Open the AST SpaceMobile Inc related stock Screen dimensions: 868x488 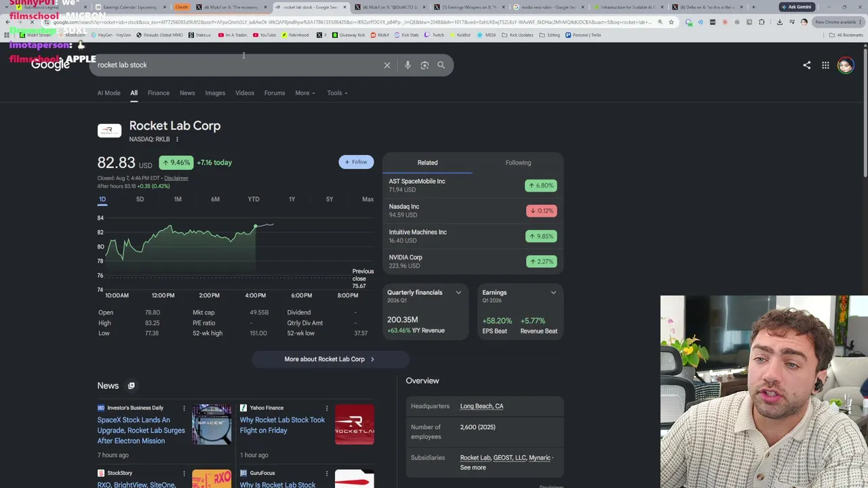pyautogui.click(x=473, y=185)
